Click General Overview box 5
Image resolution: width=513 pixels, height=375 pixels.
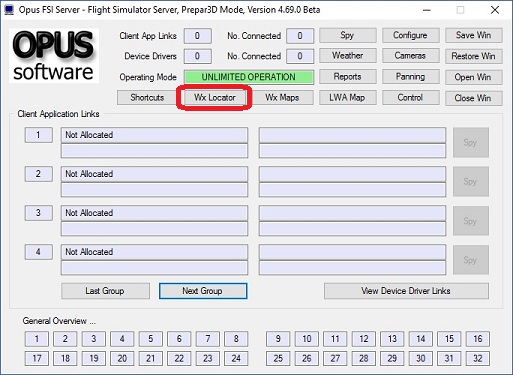click(x=151, y=339)
